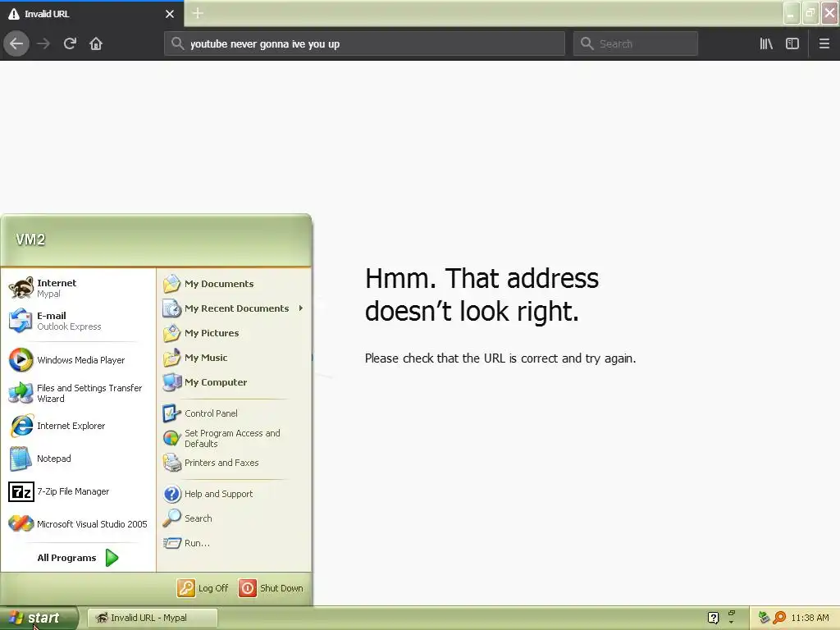Click the Log Off button
The image size is (840, 630).
tap(203, 587)
